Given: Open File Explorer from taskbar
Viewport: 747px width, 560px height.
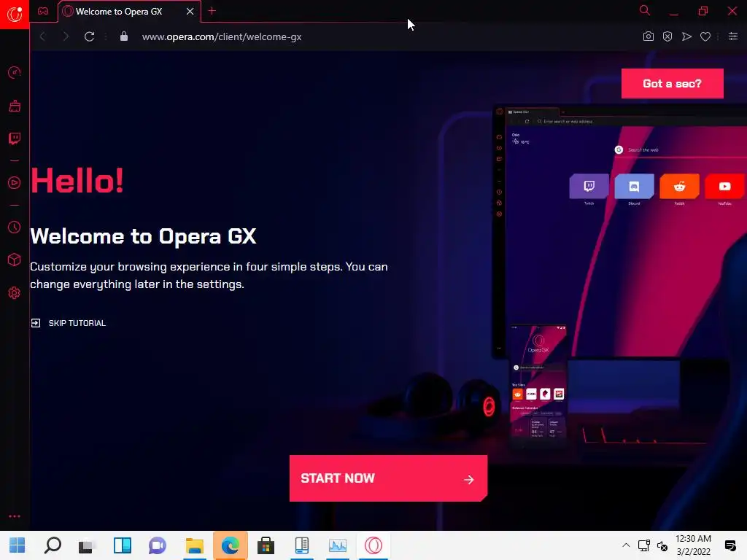Looking at the screenshot, I should 194,545.
